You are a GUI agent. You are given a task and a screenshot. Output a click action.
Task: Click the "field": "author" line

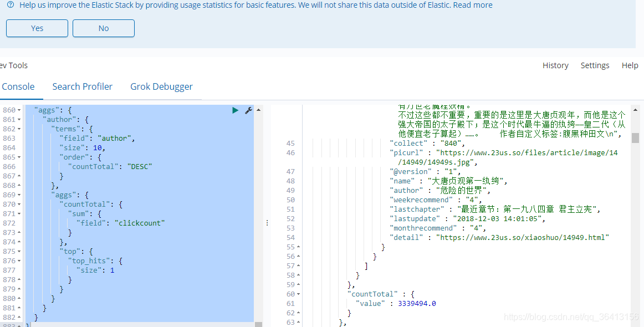[x=97, y=139]
